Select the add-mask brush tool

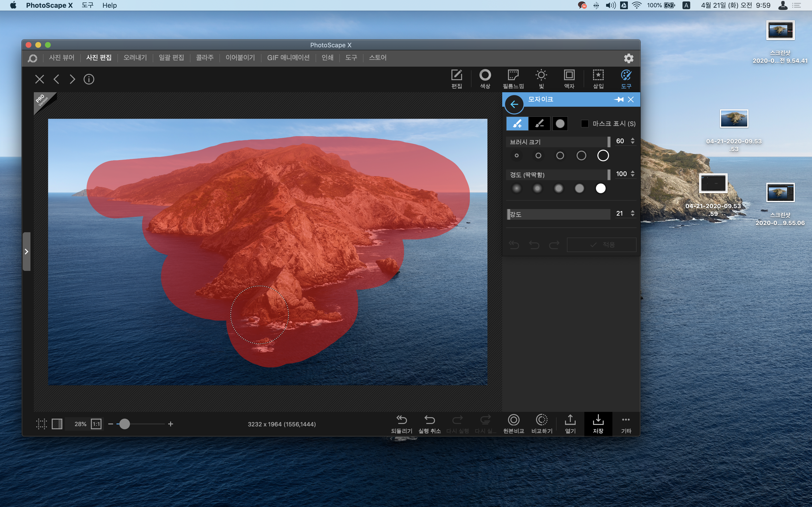tap(517, 124)
